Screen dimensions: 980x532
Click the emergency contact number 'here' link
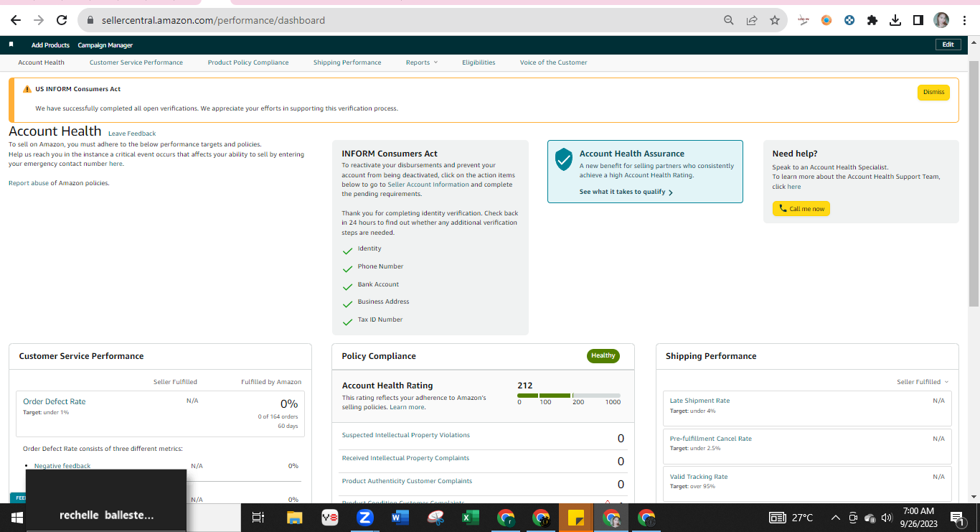(x=116, y=164)
